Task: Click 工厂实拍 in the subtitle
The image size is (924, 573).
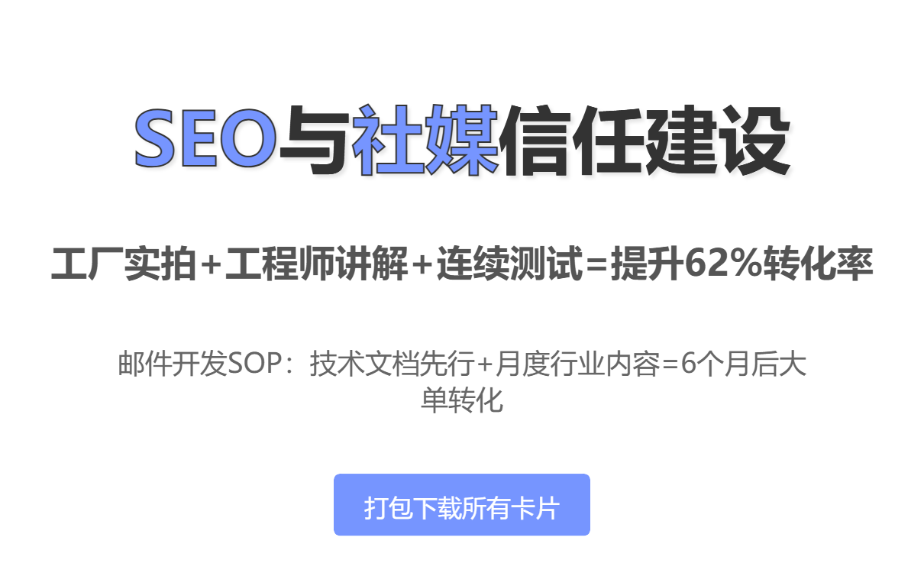Action: point(124,264)
